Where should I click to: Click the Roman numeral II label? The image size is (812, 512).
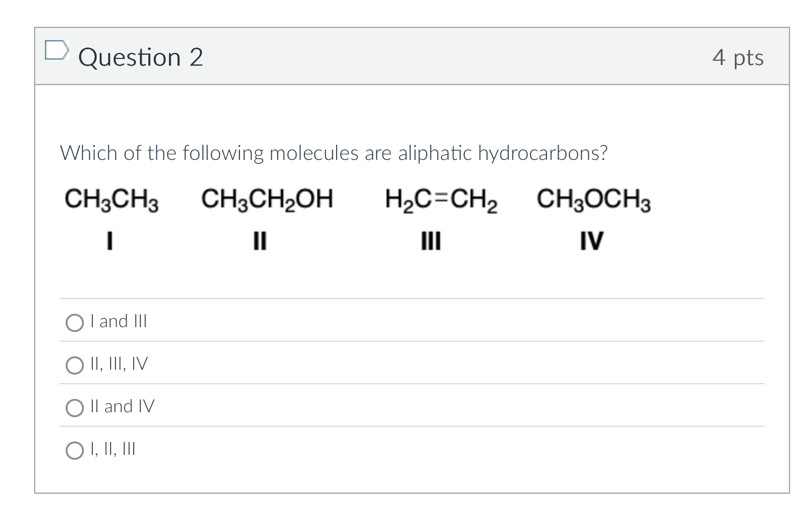[259, 241]
